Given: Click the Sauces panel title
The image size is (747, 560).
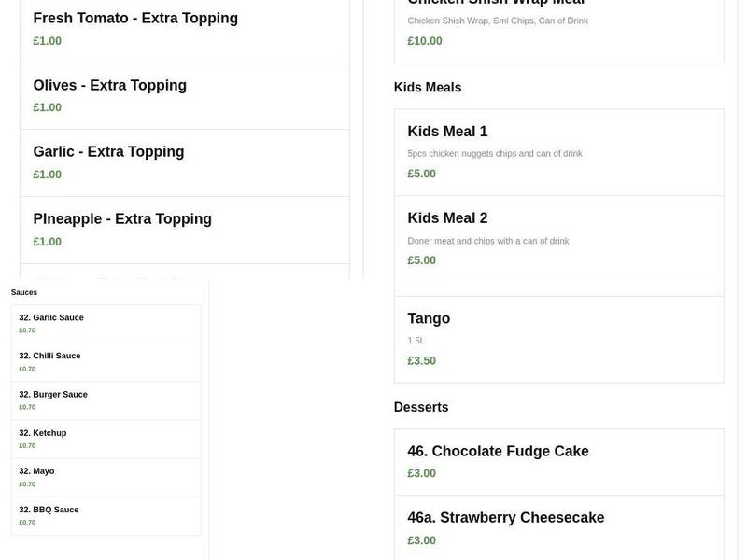Looking at the screenshot, I should (x=23, y=291).
